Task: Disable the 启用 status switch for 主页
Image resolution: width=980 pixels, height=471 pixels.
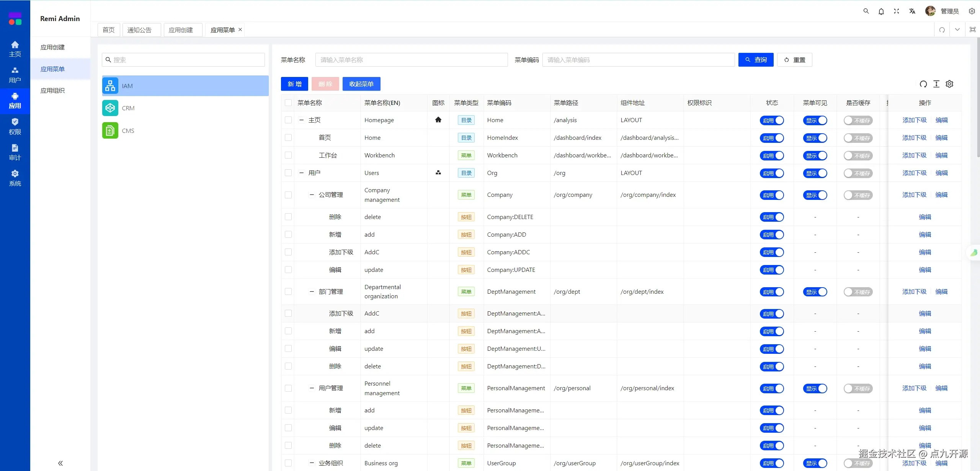Action: tap(772, 120)
